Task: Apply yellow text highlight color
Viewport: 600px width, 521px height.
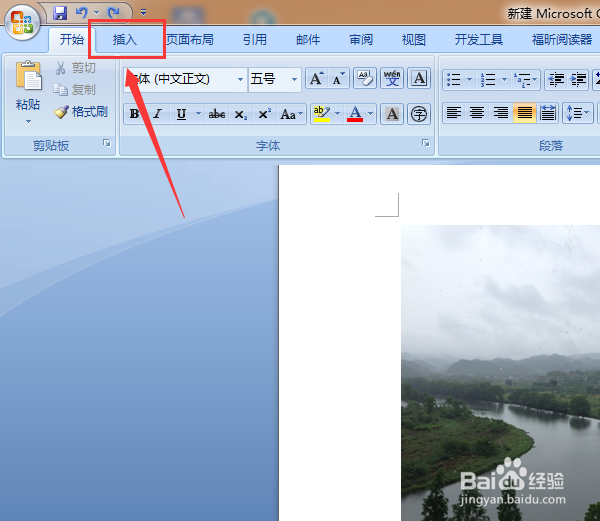Action: point(322,114)
